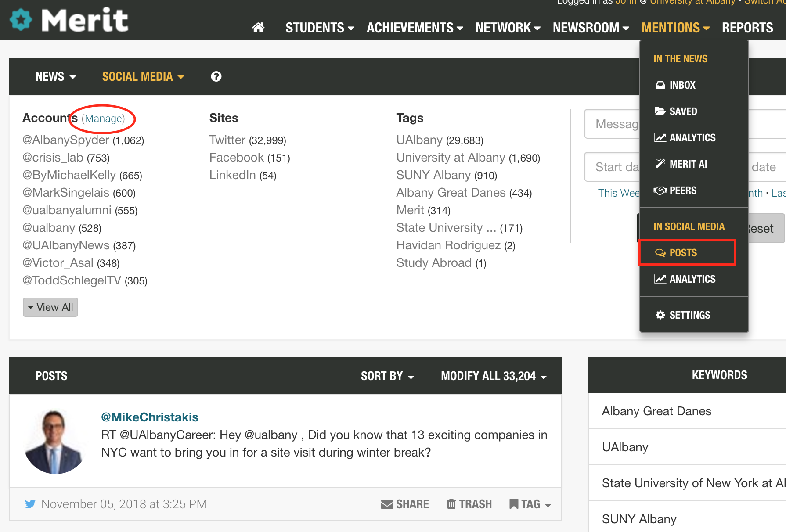The width and height of the screenshot is (786, 532).
Task: Expand the Network menu
Action: [x=508, y=28]
